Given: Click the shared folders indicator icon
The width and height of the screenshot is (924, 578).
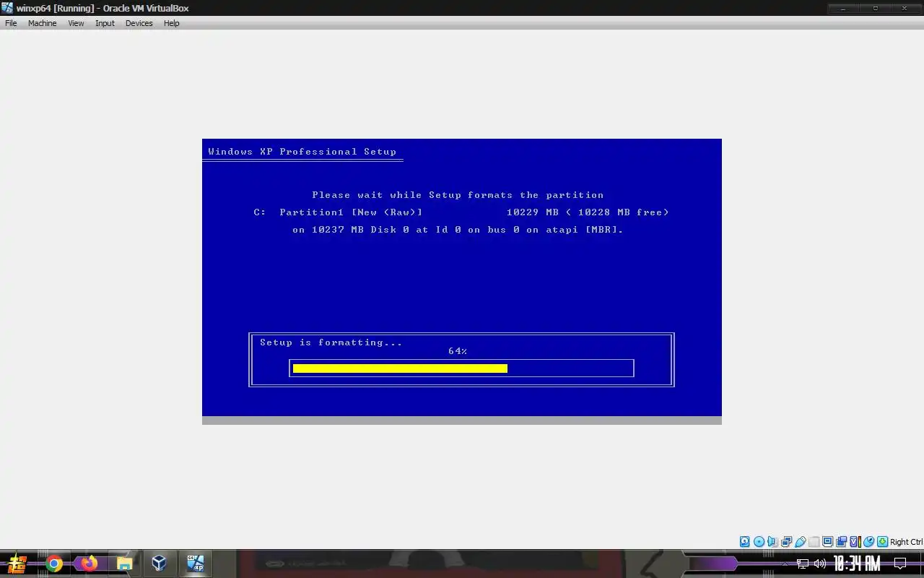Looking at the screenshot, I should (x=814, y=542).
